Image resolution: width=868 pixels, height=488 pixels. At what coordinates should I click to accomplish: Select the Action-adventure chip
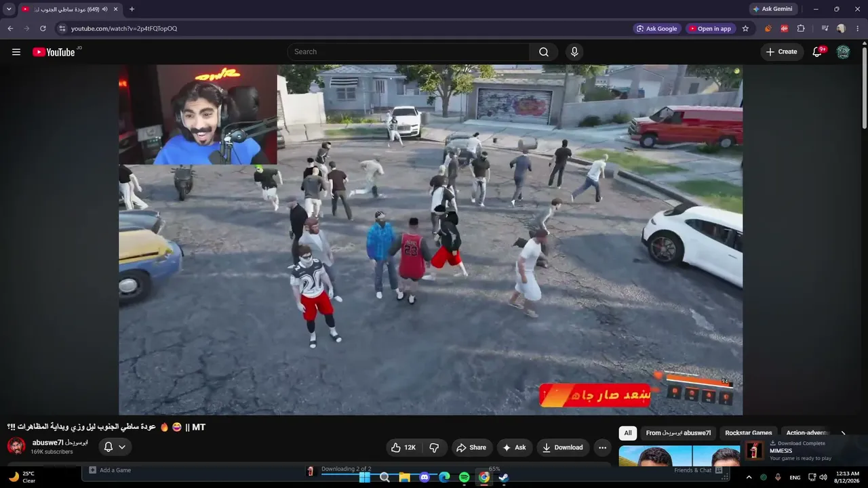point(808,433)
